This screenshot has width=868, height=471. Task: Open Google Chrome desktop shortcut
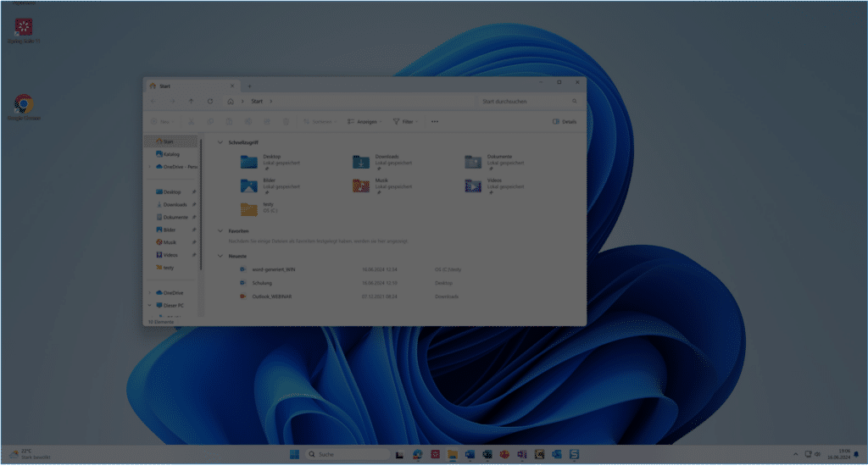pyautogui.click(x=24, y=107)
